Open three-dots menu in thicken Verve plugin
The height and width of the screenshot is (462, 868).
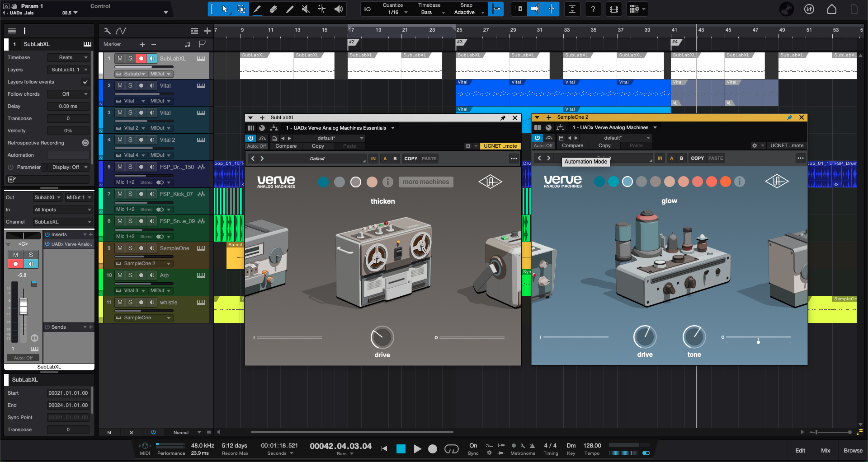point(514,159)
